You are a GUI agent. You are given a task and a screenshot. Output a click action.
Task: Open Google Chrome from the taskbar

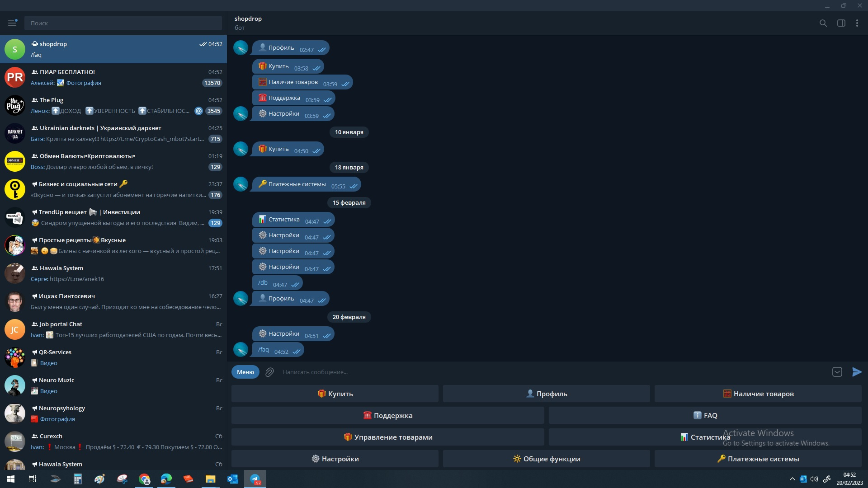[x=145, y=479]
